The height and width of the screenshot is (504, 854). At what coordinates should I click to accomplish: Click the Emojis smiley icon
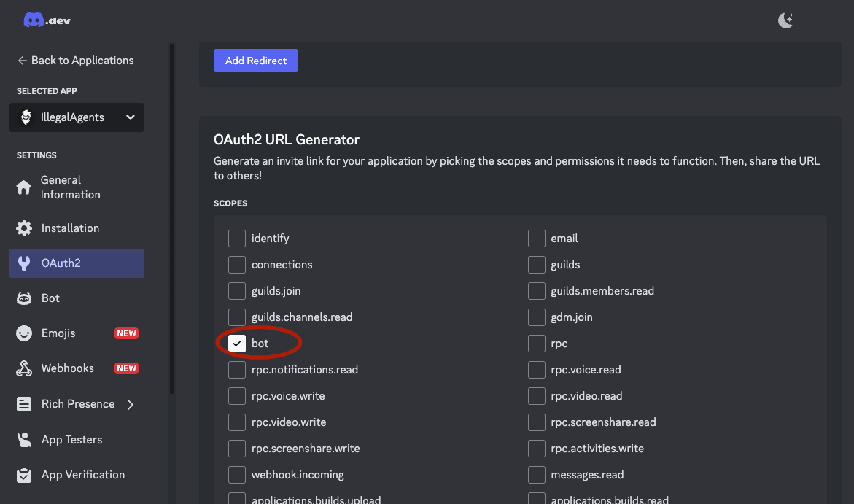pos(24,333)
